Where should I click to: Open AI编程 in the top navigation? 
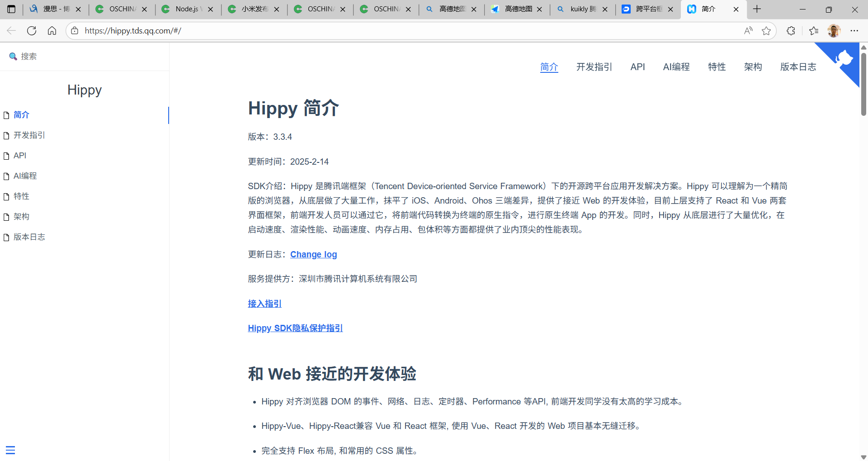coord(676,67)
